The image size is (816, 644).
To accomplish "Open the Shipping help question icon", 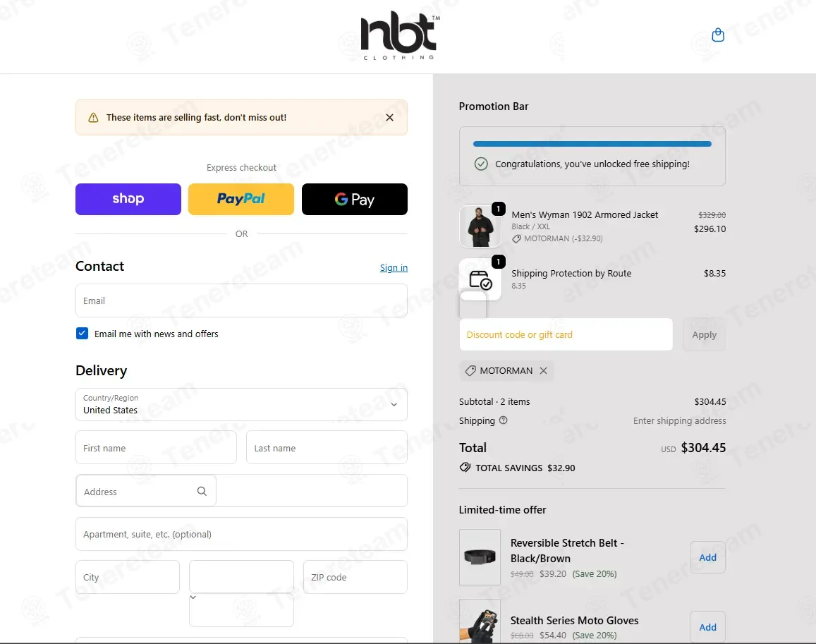I will (504, 420).
